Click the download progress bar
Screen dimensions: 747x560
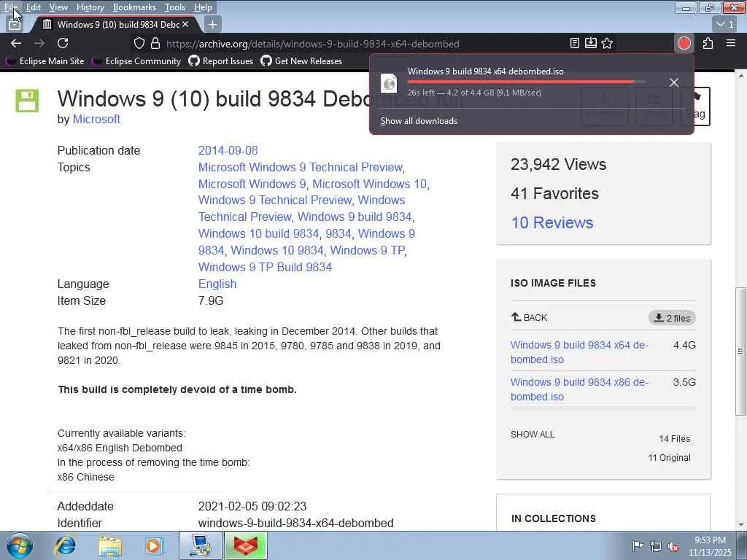pyautogui.click(x=527, y=82)
